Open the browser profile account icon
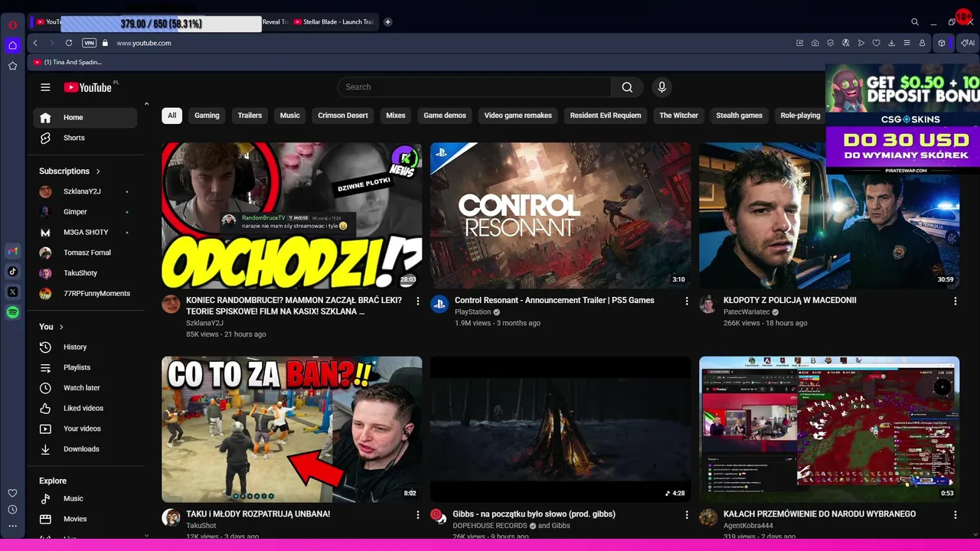Image resolution: width=980 pixels, height=551 pixels. [x=922, y=43]
